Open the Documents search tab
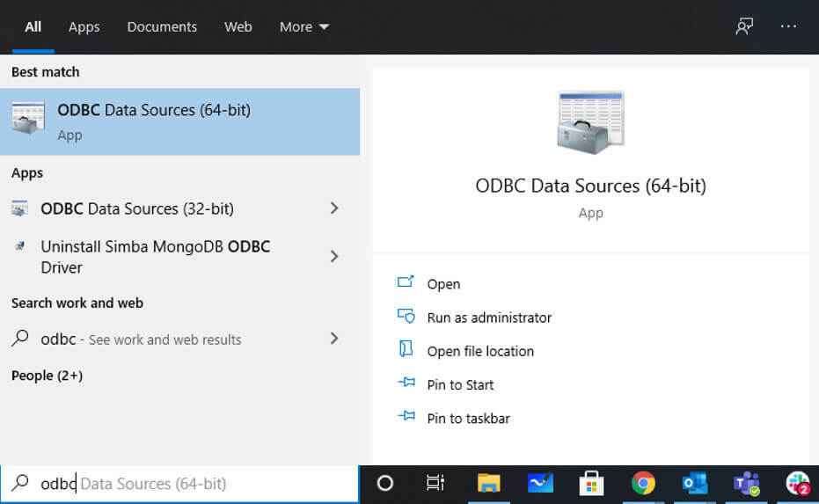The height and width of the screenshot is (504, 819). coord(162,26)
